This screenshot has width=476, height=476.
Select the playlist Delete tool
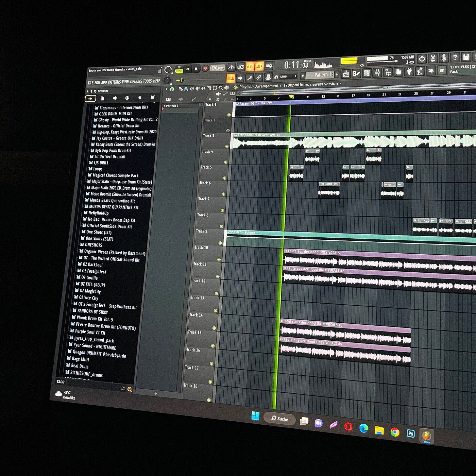pyautogui.click(x=192, y=89)
